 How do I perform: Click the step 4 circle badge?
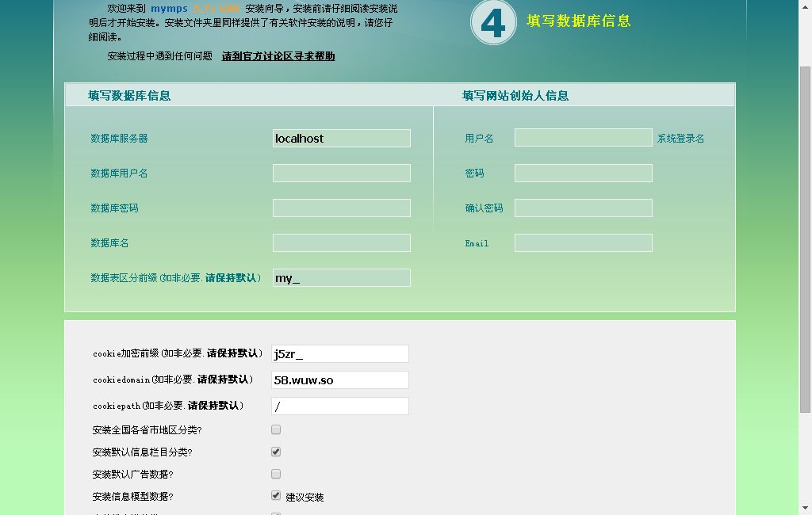coord(493,22)
